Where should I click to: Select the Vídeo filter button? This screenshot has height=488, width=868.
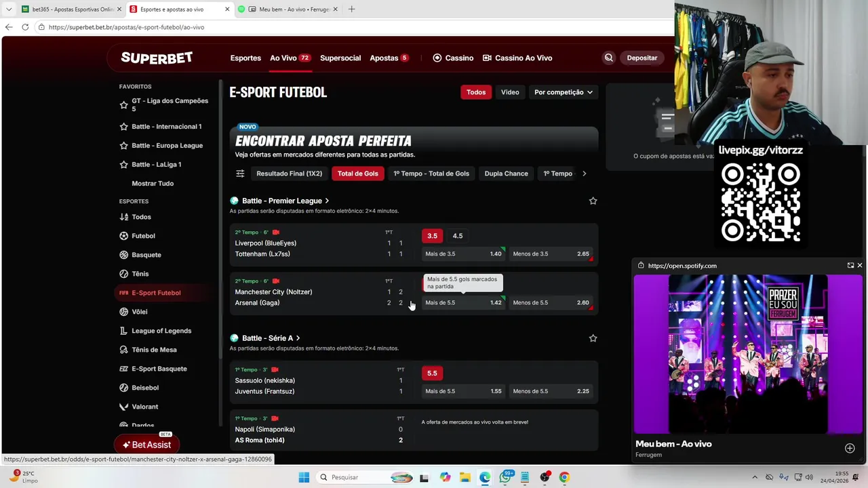(510, 92)
